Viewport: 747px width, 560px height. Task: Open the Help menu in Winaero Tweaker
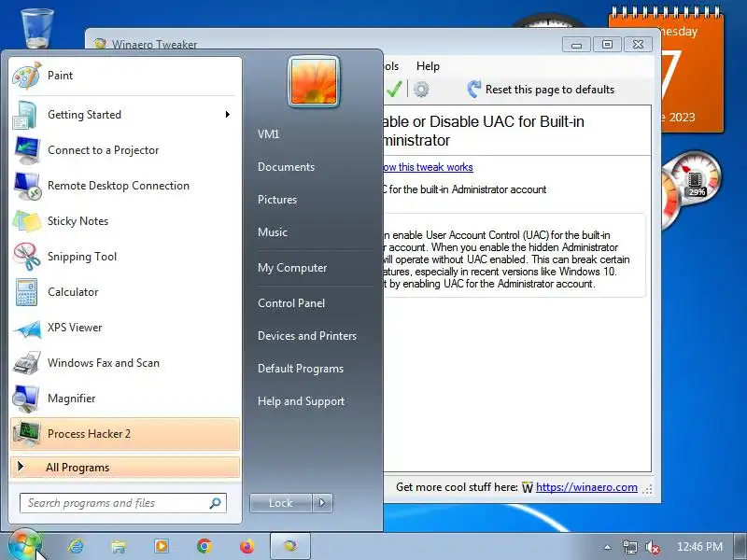pos(428,66)
